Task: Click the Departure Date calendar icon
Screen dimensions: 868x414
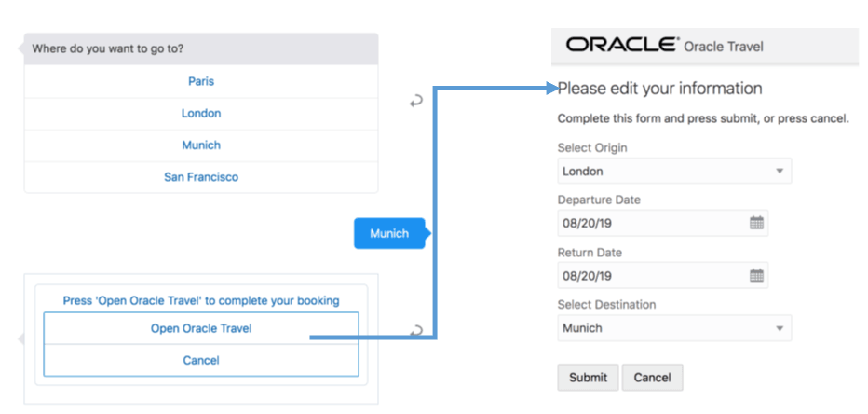Action: coord(756,223)
